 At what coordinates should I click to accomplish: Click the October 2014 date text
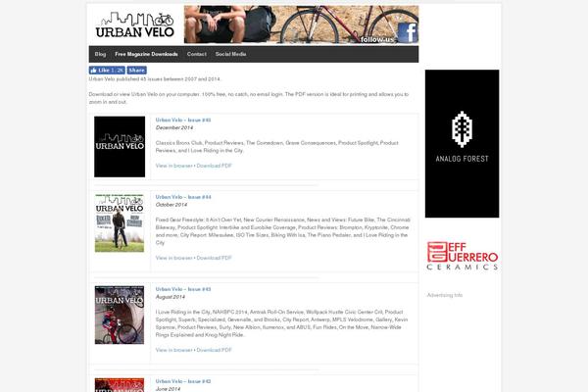pos(171,205)
